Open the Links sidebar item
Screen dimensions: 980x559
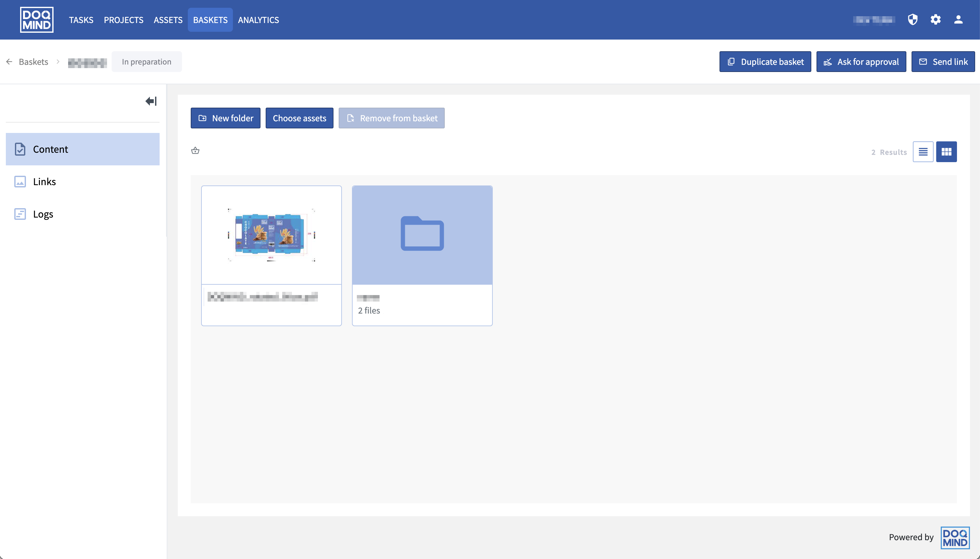coord(44,182)
